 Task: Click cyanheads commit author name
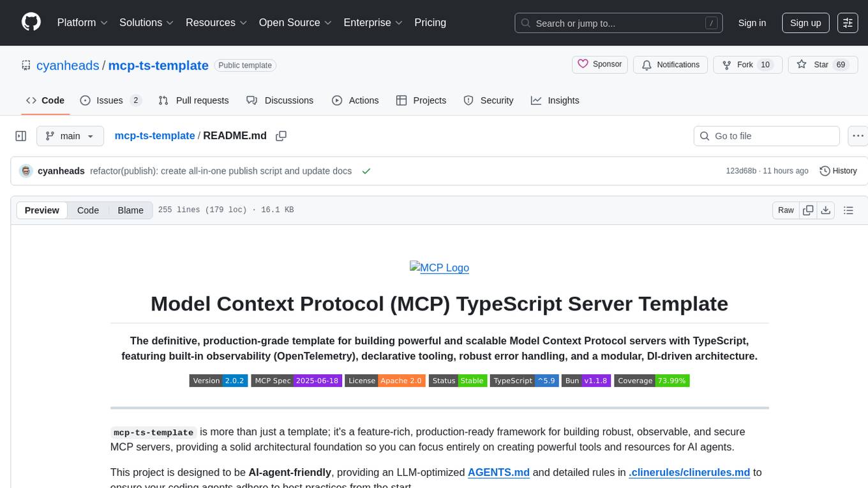tap(61, 171)
